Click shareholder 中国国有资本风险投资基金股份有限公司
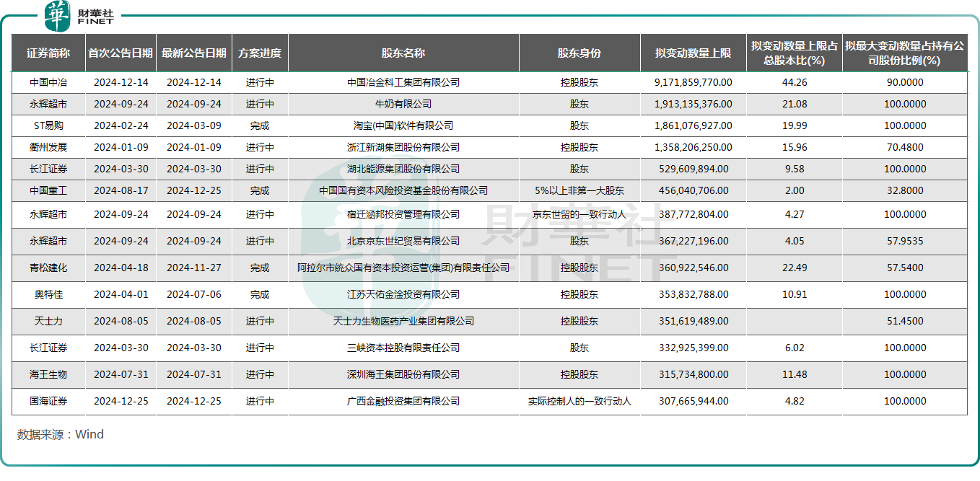Screen dimensions: 980x481 click(x=403, y=190)
